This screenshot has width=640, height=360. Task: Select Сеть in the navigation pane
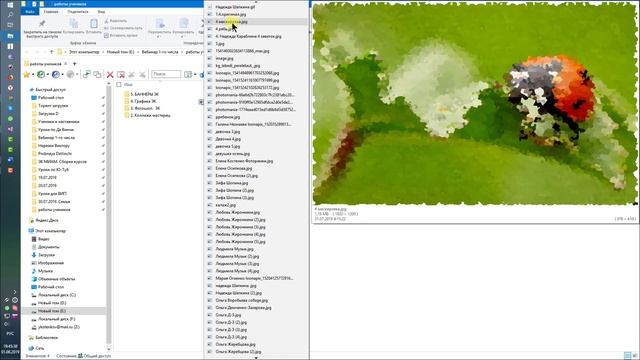tap(40, 349)
